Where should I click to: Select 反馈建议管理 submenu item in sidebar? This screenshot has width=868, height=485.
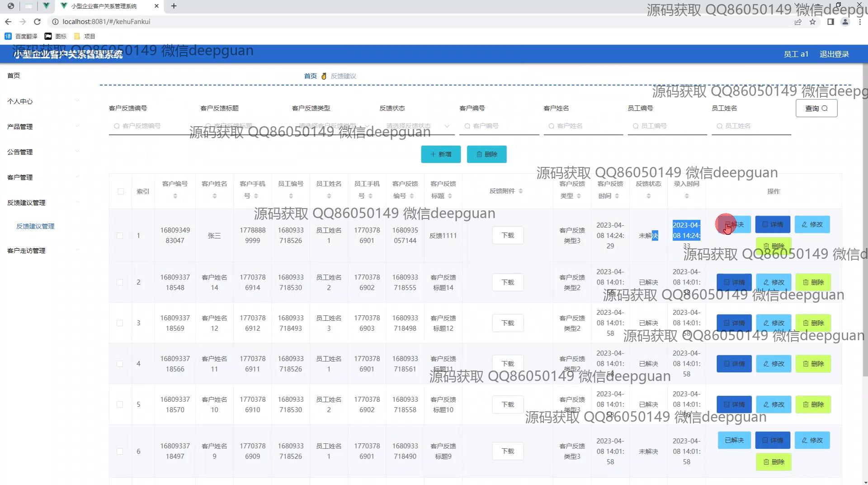(35, 226)
